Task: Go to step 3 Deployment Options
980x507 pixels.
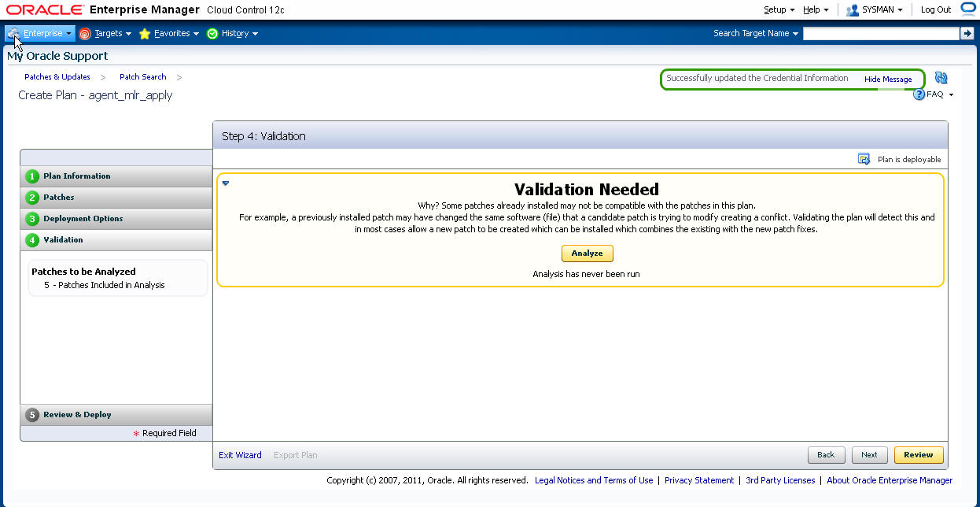Action: 116,219
